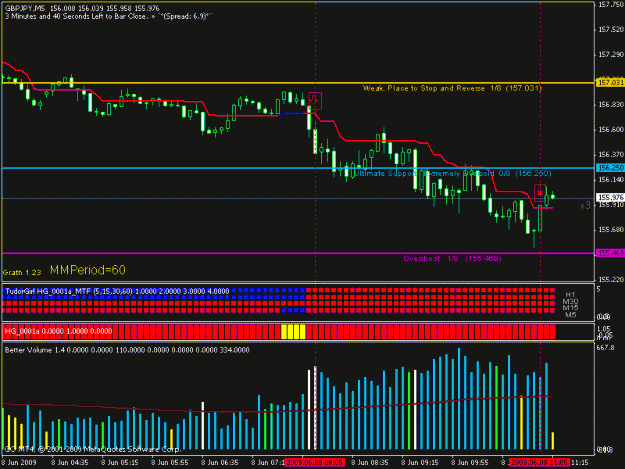Click the red 2009.06.08 08:05 time marker
This screenshot has width=625, height=469.
[x=315, y=463]
